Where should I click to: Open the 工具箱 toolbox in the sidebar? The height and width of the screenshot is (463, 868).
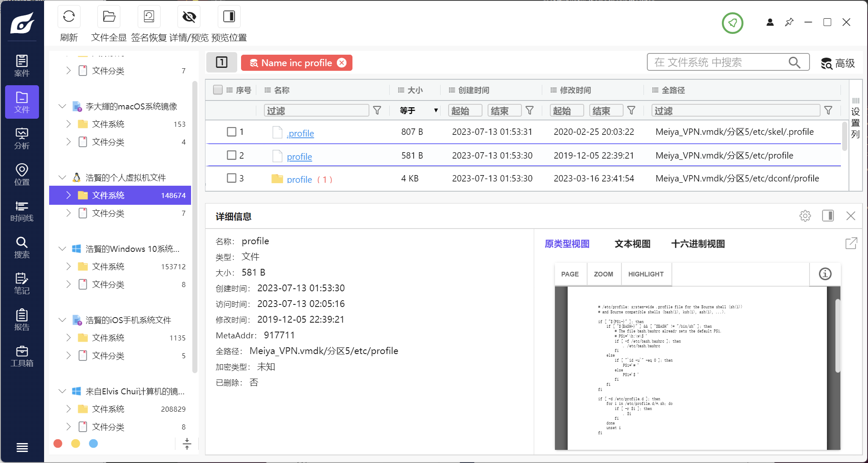pos(22,356)
